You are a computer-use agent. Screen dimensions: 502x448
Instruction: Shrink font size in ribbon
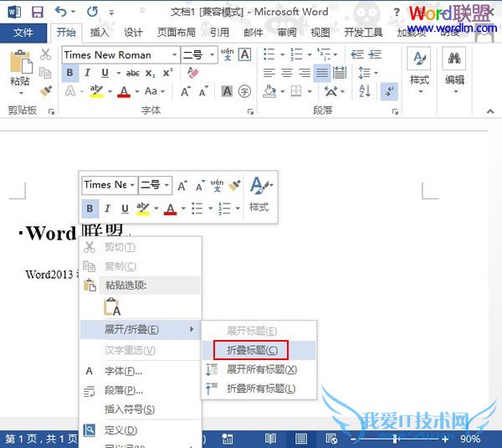[203, 91]
